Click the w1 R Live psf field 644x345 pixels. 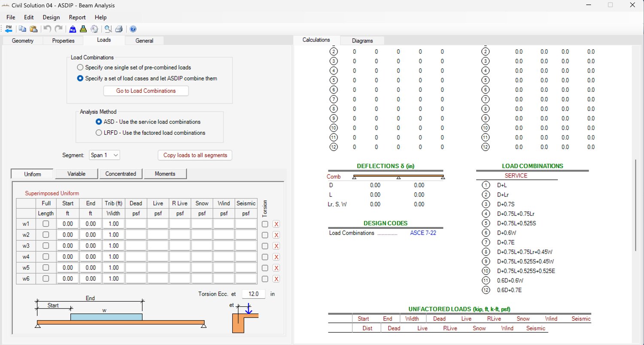coord(180,224)
